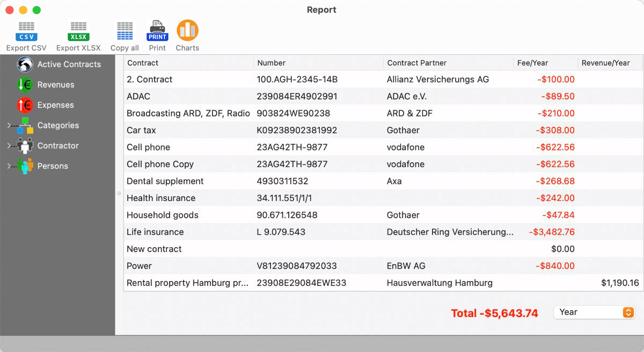Click partner 'Axa' cell
This screenshot has width=644, height=352.
point(394,181)
